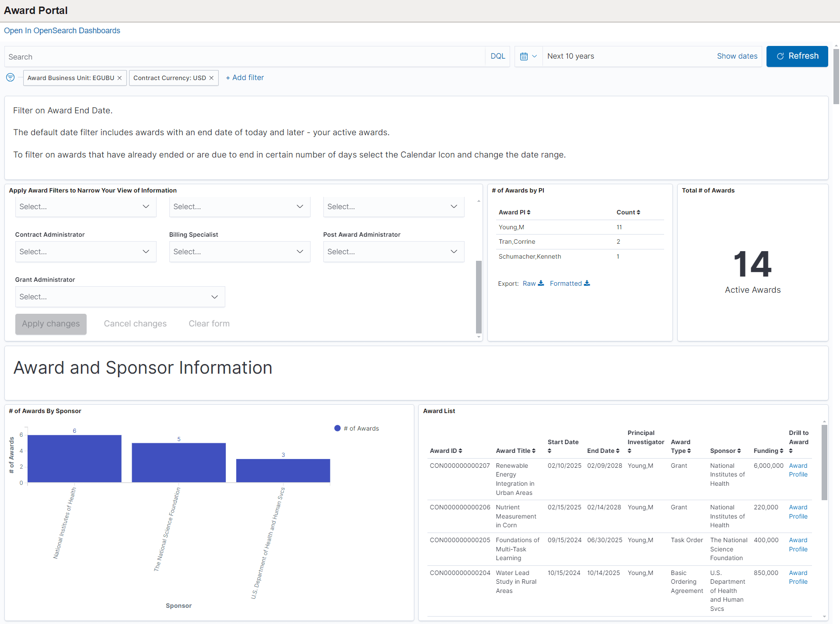The image size is (840, 624).
Task: Open In OpenSearch Dashboards link
Action: [x=62, y=31]
